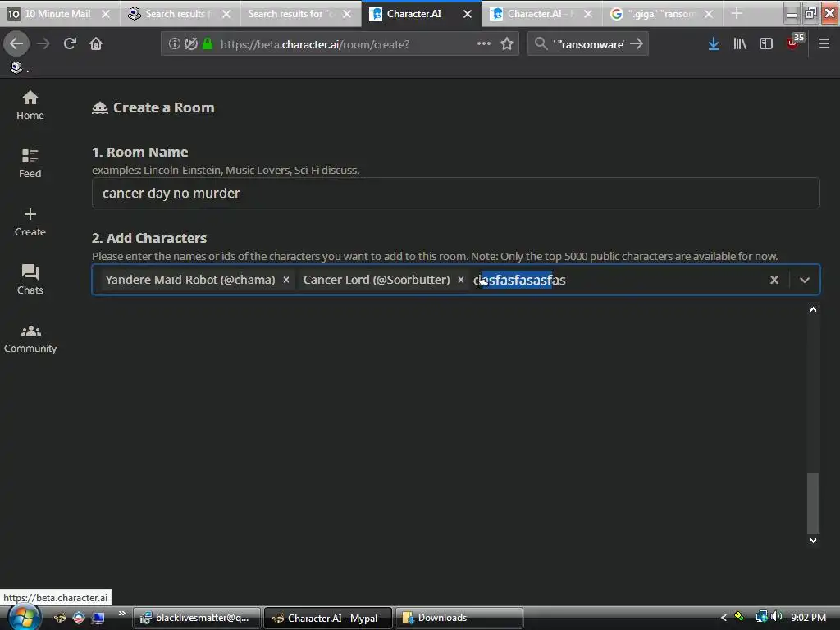Click the dropdown list scrollbar thumb

[x=813, y=503]
